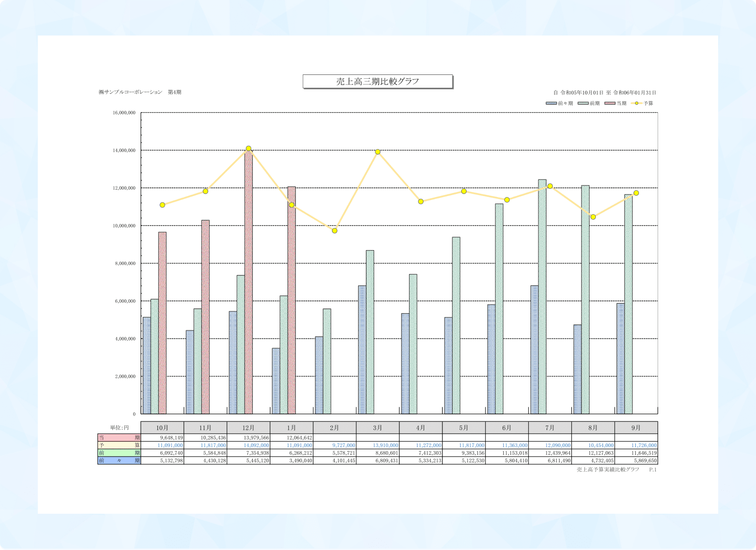Click the page number P.1

653,470
